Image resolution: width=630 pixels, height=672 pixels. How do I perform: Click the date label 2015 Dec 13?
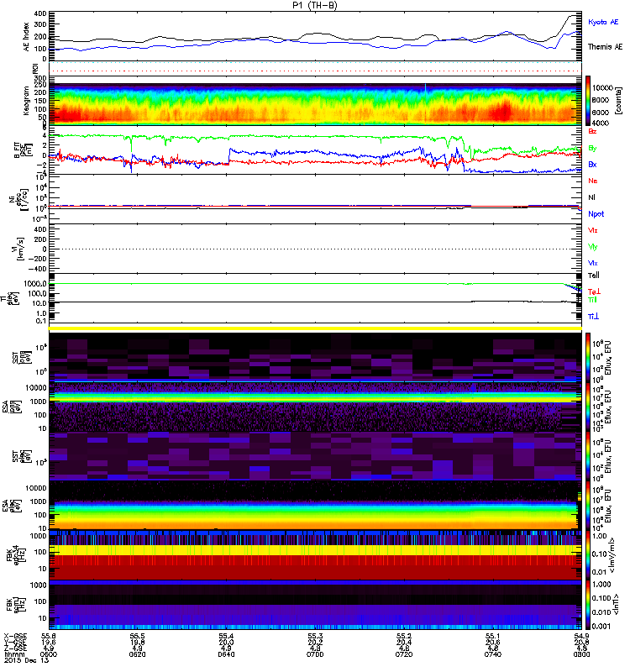pos(27,660)
